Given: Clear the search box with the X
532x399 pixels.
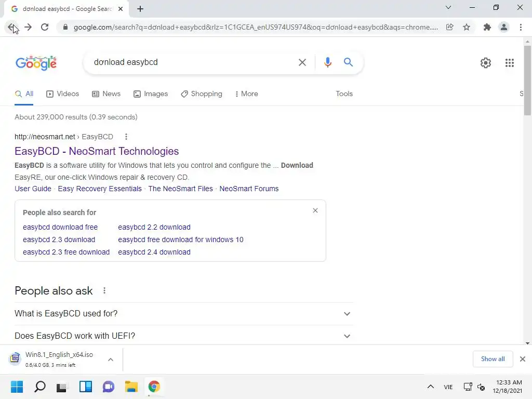Looking at the screenshot, I should [x=302, y=62].
